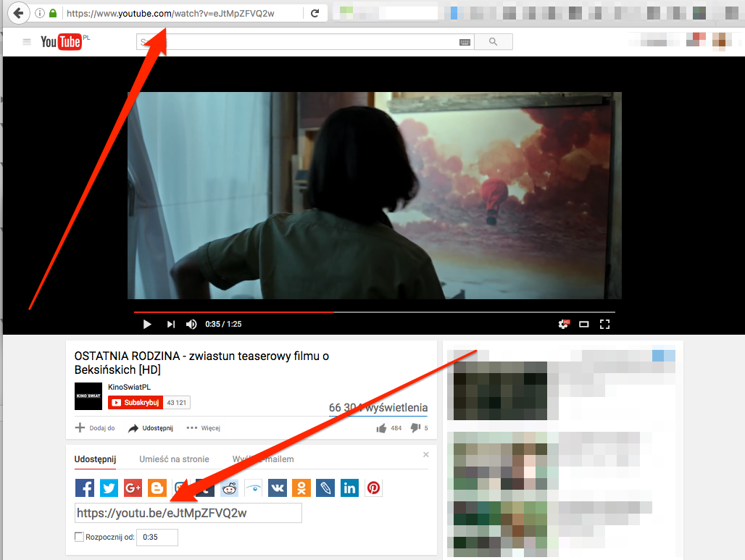The image size is (745, 560).
Task: Go back with the browser back arrow
Action: [x=19, y=13]
